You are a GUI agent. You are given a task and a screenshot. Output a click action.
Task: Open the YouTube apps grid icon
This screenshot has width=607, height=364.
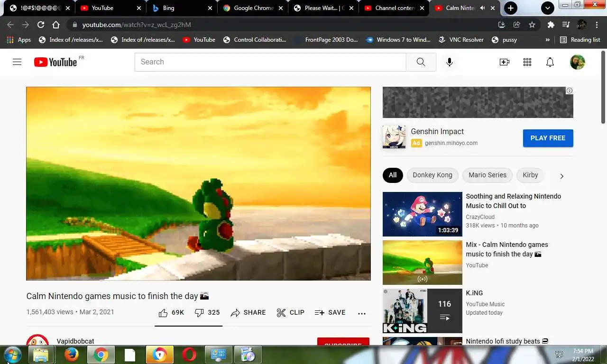pyautogui.click(x=527, y=62)
